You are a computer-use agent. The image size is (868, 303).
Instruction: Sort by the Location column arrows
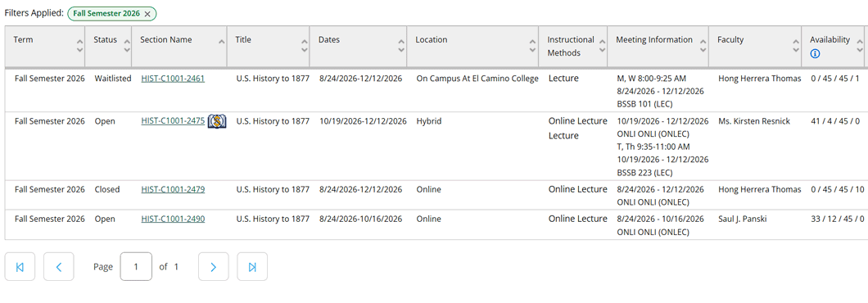(x=532, y=46)
